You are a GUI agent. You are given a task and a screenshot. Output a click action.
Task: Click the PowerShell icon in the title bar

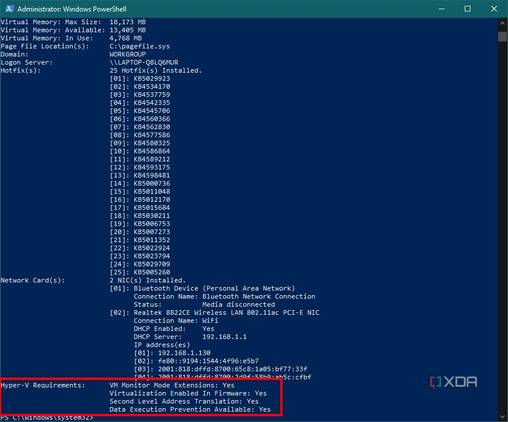point(9,9)
